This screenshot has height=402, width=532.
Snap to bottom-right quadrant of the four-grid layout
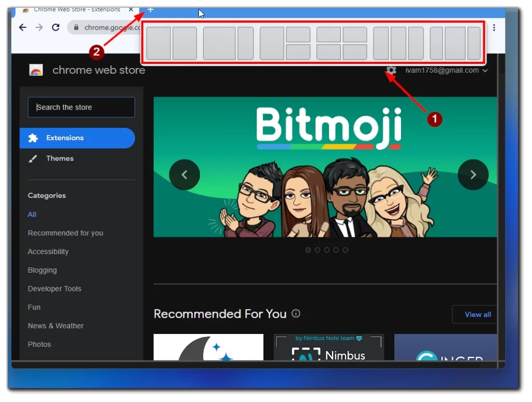pyautogui.click(x=355, y=52)
